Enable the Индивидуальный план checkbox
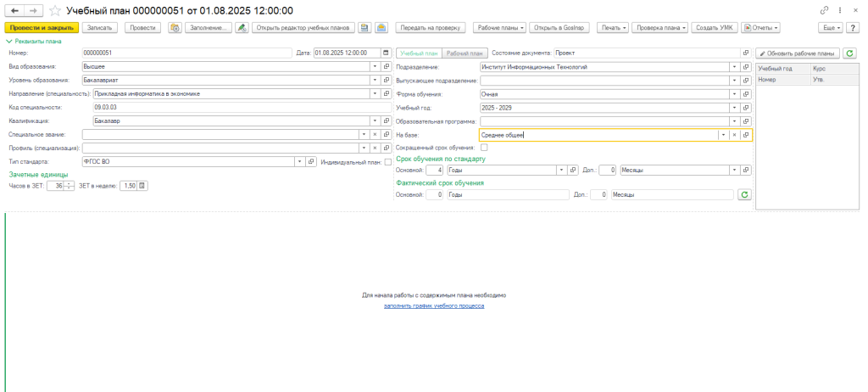868x392 pixels. click(388, 161)
